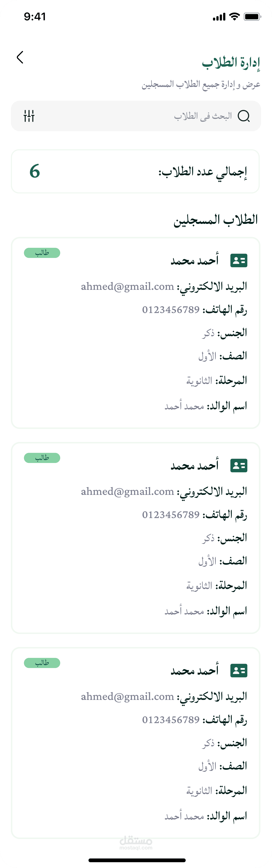
Task: Open the search filter sliders icon
Action: pos(29,116)
